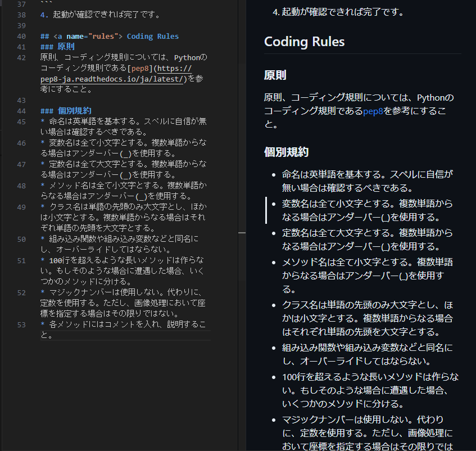This screenshot has height=451, width=476.
Task: Click '4. 起動が確認できれば完了です。' in the preview
Action: (x=338, y=12)
